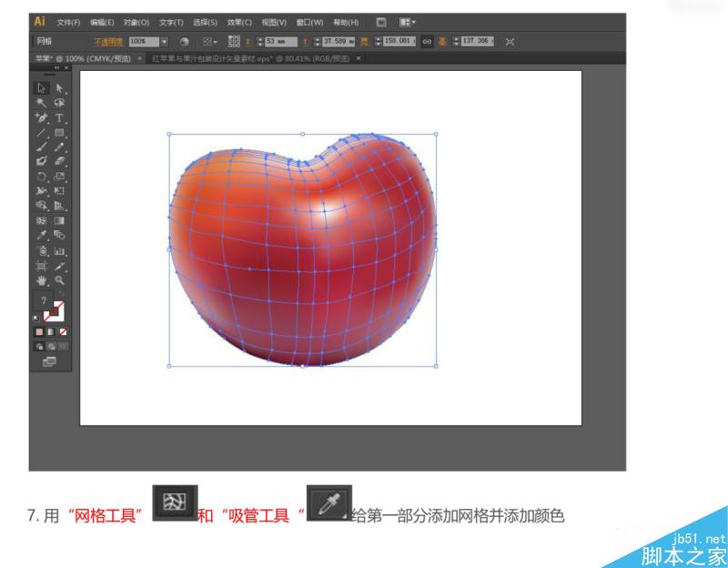The width and height of the screenshot is (728, 568).
Task: Select the Eyedropper tool
Action: click(40, 235)
